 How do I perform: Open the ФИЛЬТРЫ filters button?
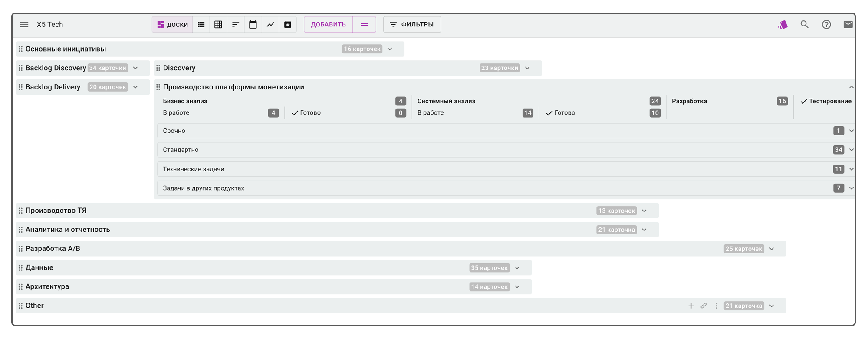[x=412, y=25]
